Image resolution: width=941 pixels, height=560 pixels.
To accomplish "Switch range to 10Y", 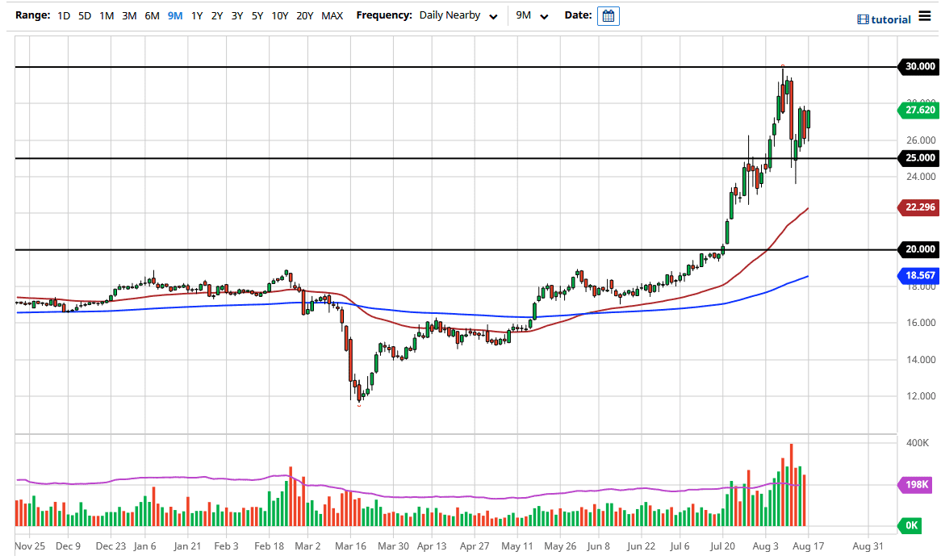I will [x=280, y=15].
